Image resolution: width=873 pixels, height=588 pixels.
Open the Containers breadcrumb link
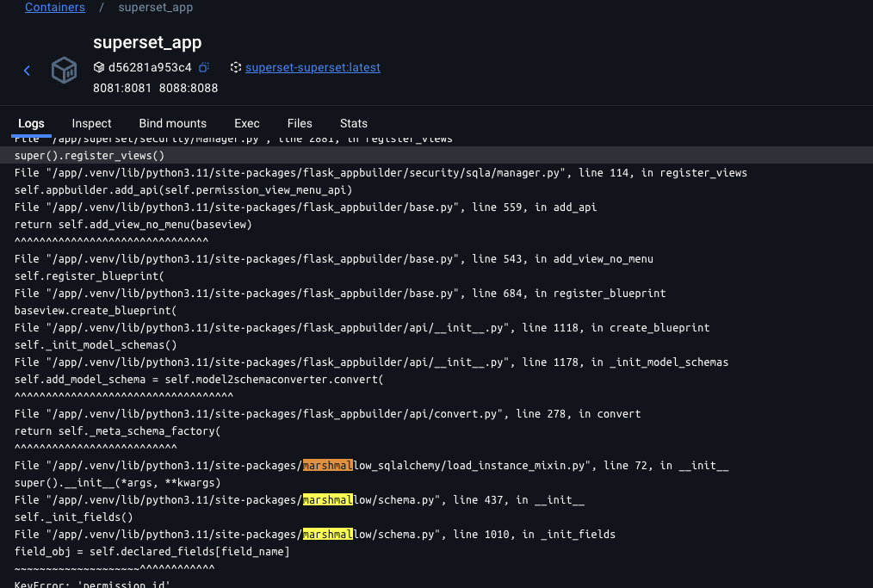tap(55, 7)
